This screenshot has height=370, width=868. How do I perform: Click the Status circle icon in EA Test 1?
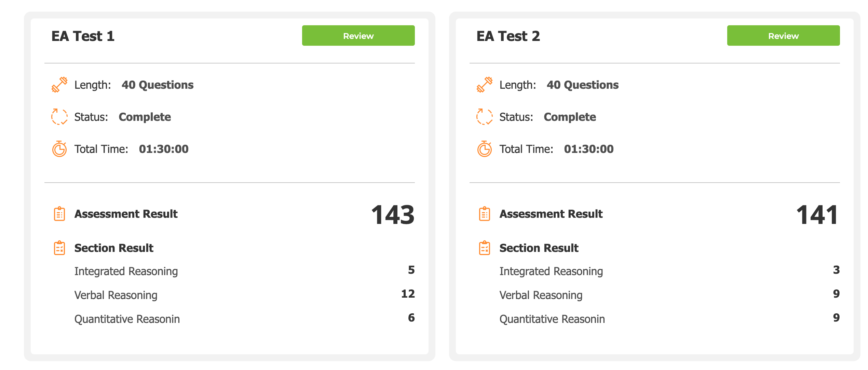tap(59, 117)
